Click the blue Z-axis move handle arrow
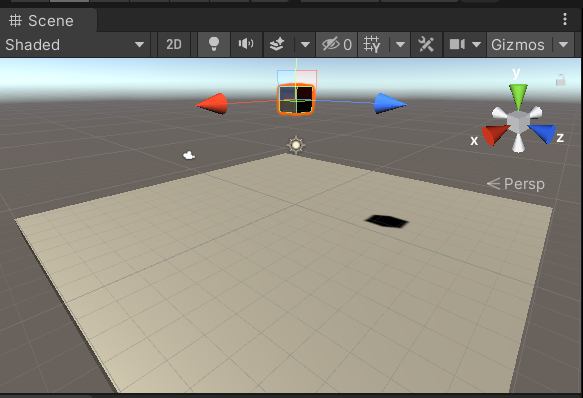This screenshot has height=398, width=583. point(390,103)
